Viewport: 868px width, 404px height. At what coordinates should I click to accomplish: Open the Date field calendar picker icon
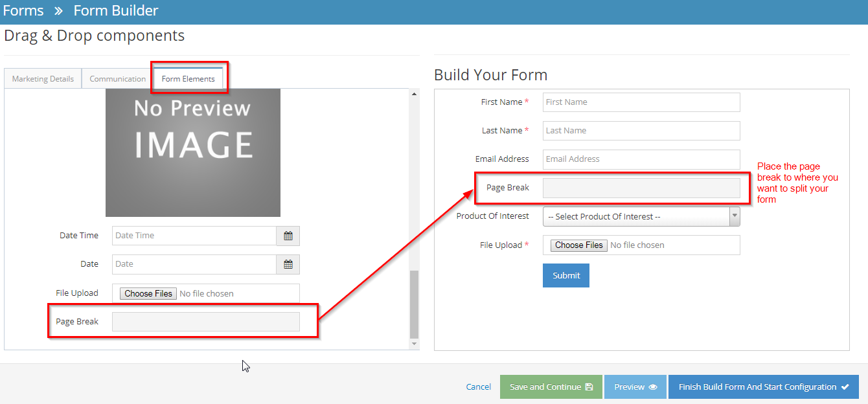tap(288, 264)
